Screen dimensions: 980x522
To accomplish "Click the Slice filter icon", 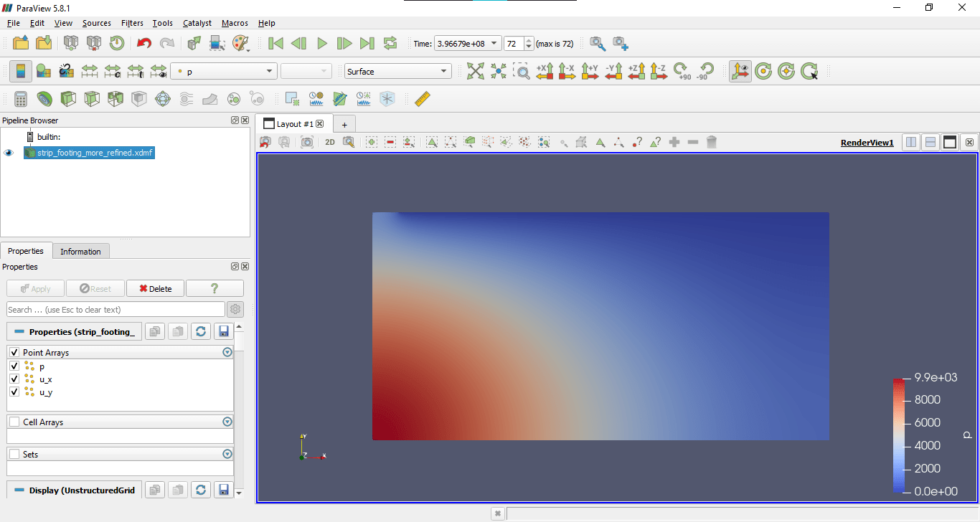I will coord(92,98).
